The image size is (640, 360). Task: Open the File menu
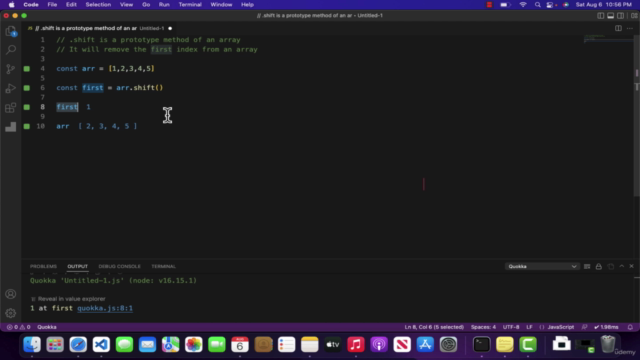pos(52,4)
